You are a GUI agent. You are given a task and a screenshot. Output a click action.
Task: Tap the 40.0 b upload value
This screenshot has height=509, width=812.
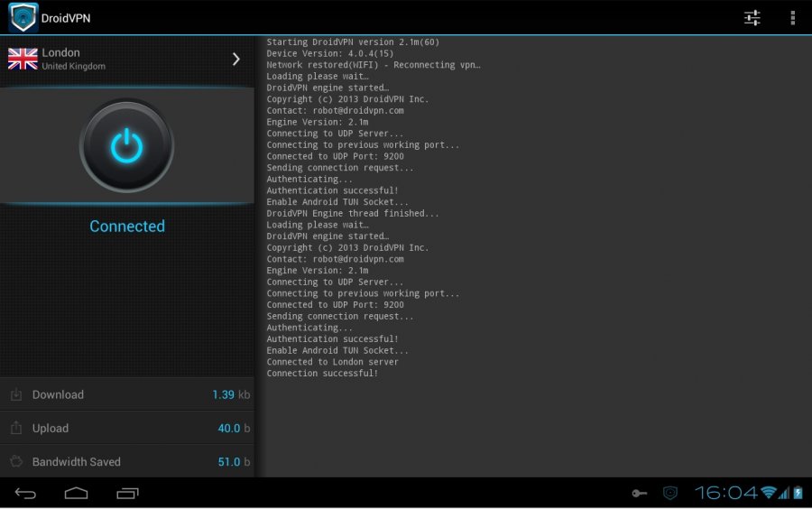pos(234,428)
